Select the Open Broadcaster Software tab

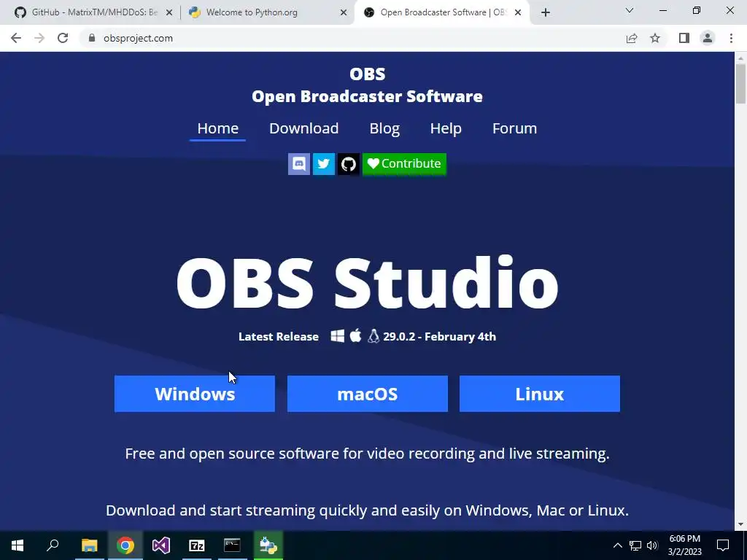tap(441, 12)
